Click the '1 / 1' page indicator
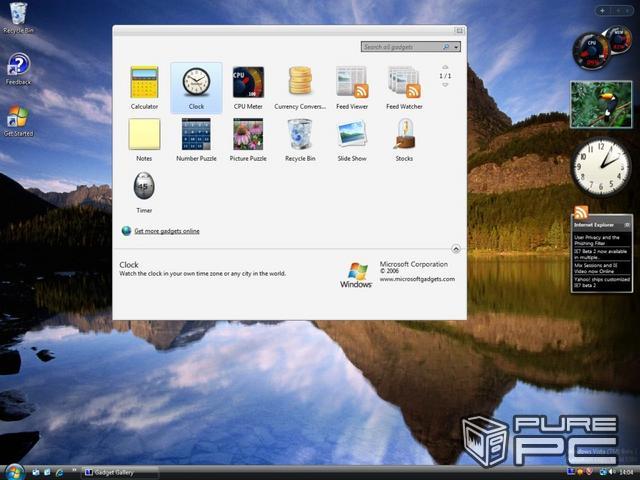640x480 pixels. [445, 76]
